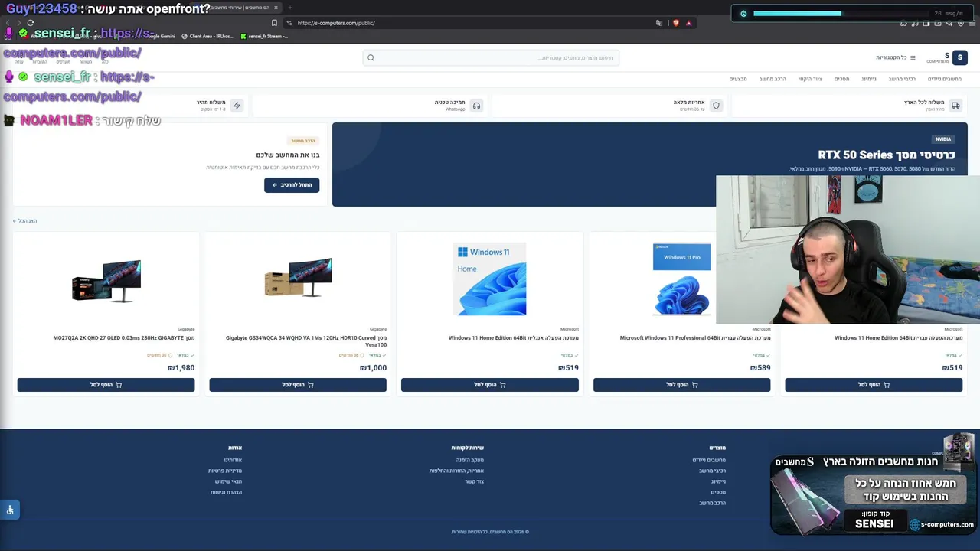Open the footer link אודותינו
Screen dimensions: 980x551
[x=233, y=460]
